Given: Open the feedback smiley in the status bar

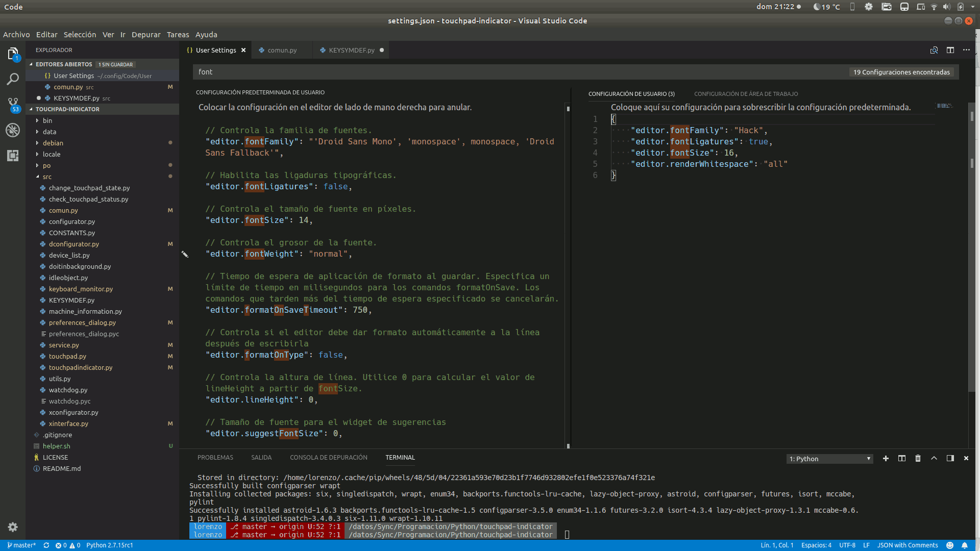Looking at the screenshot, I should [949, 545].
